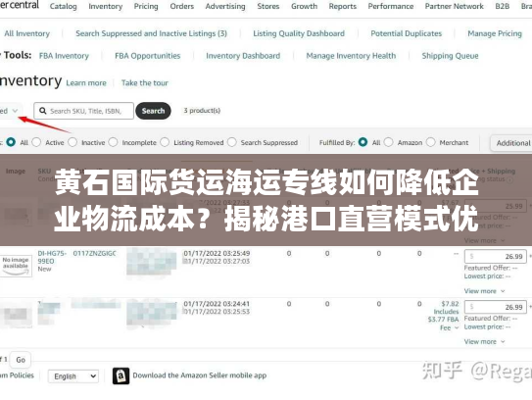The height and width of the screenshot is (400, 532).
Task: Select Fulfilled By All radio button
Action: [x=363, y=142]
